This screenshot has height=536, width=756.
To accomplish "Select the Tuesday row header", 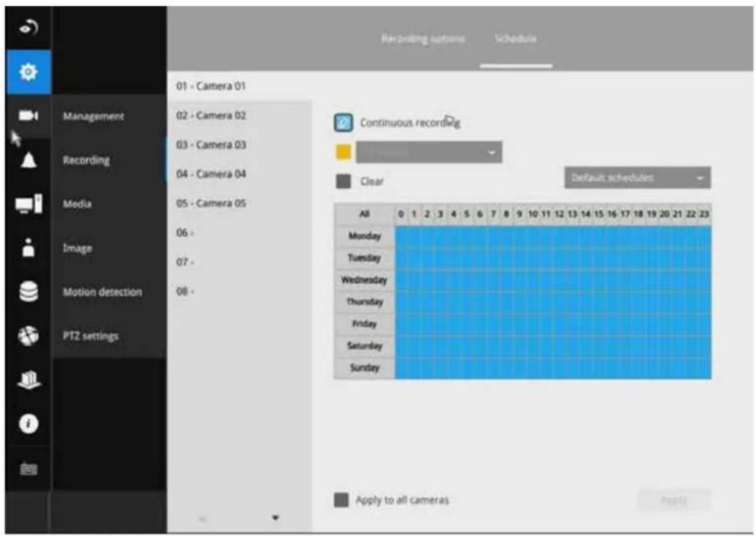I will [x=365, y=257].
